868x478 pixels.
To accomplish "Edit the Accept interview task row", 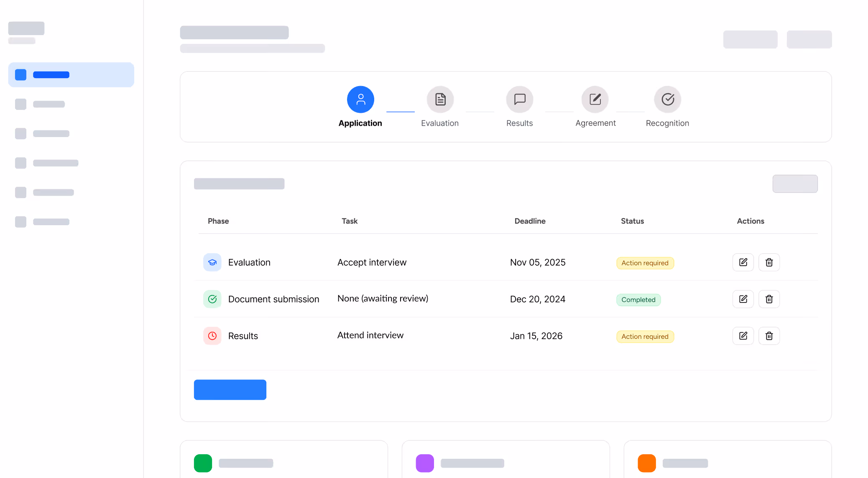I will point(743,262).
